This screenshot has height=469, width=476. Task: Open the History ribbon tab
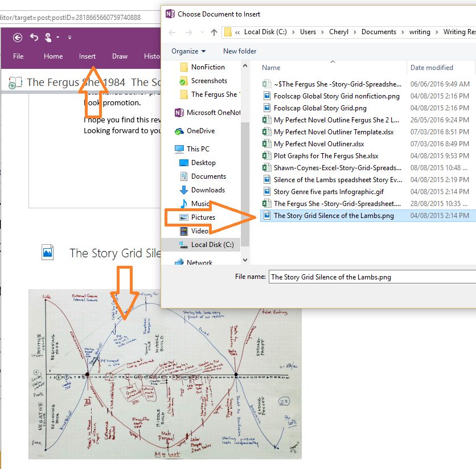[152, 56]
